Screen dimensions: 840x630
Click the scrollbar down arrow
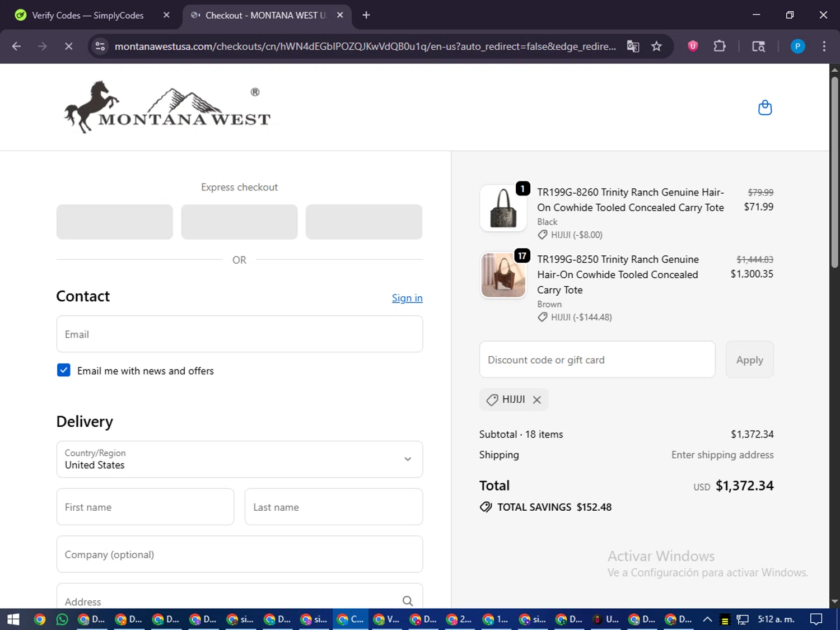[x=834, y=601]
